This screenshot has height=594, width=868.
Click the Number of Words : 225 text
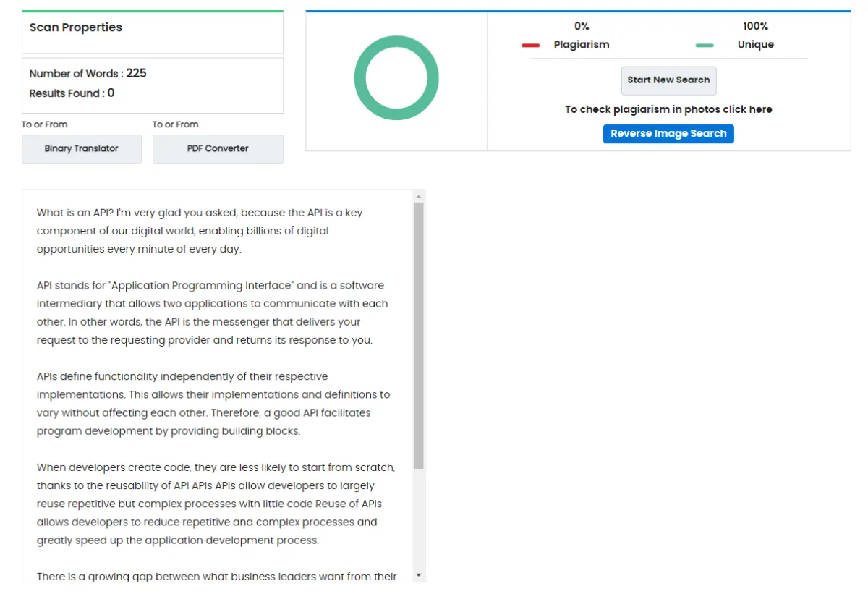pyautogui.click(x=88, y=73)
